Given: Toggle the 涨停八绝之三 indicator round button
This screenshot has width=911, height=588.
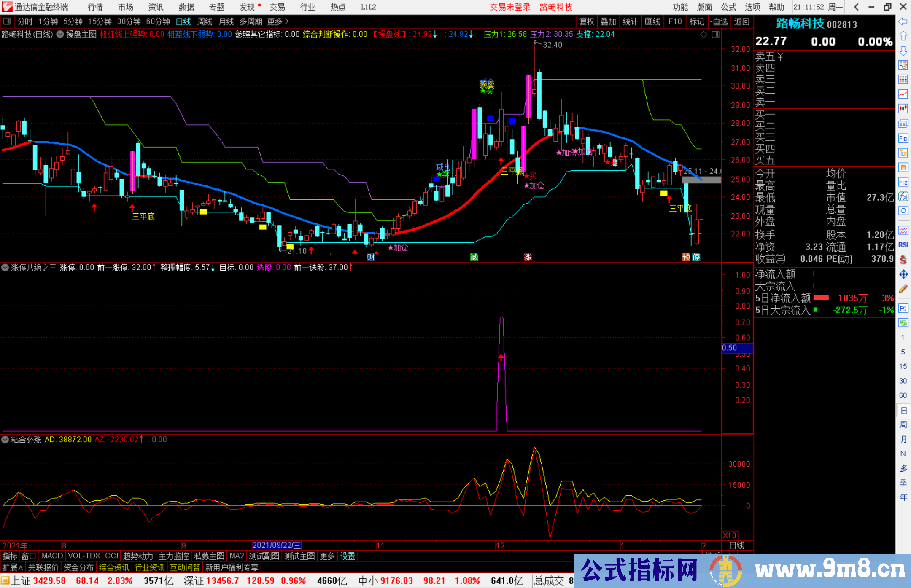Looking at the screenshot, I should [x=5, y=268].
